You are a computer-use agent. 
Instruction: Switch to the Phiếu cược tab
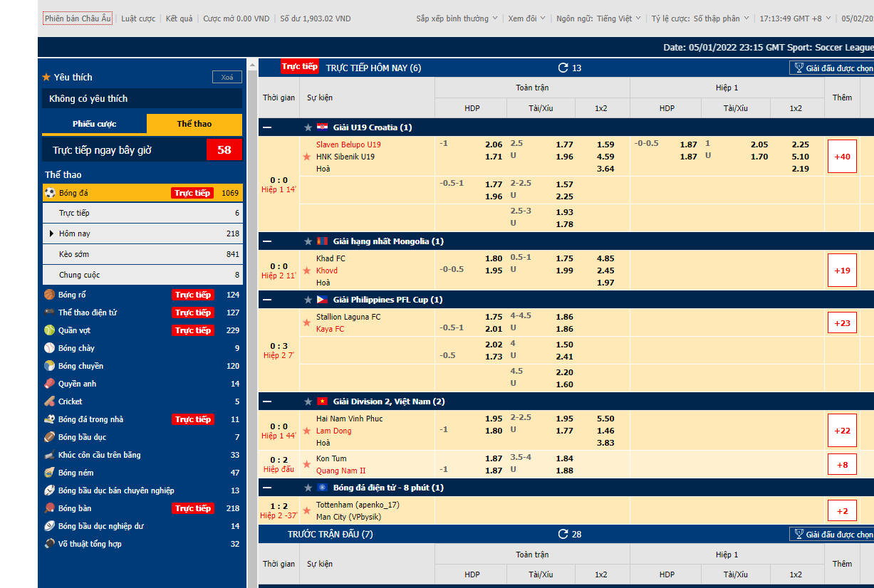click(x=94, y=124)
